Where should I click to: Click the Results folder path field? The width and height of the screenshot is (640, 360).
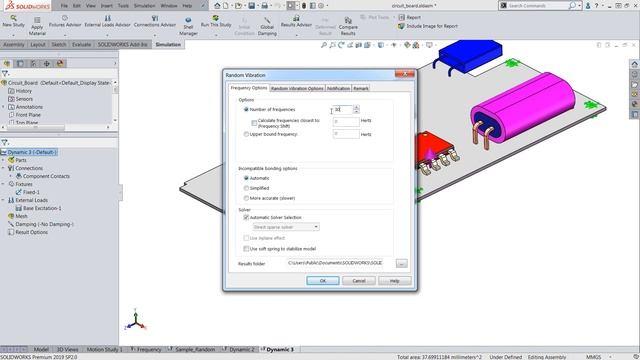click(x=336, y=263)
